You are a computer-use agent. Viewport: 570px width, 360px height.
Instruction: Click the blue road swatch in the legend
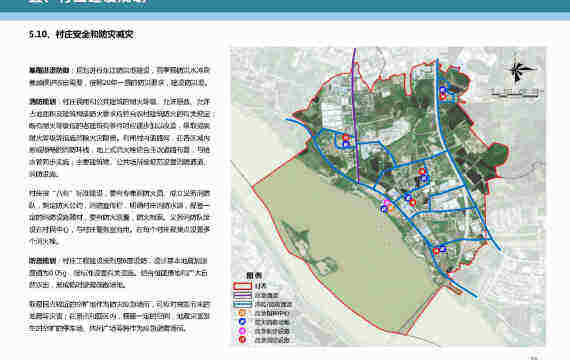(242, 304)
